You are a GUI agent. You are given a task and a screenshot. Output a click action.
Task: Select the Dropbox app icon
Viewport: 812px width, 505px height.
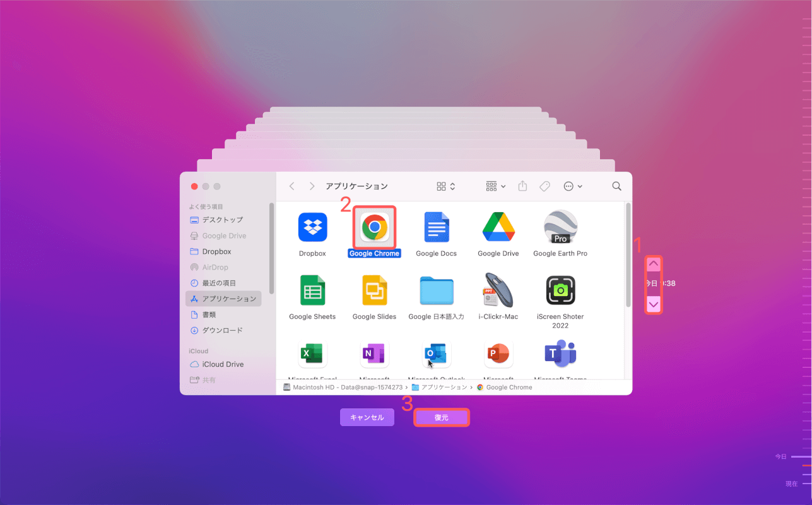tap(312, 227)
